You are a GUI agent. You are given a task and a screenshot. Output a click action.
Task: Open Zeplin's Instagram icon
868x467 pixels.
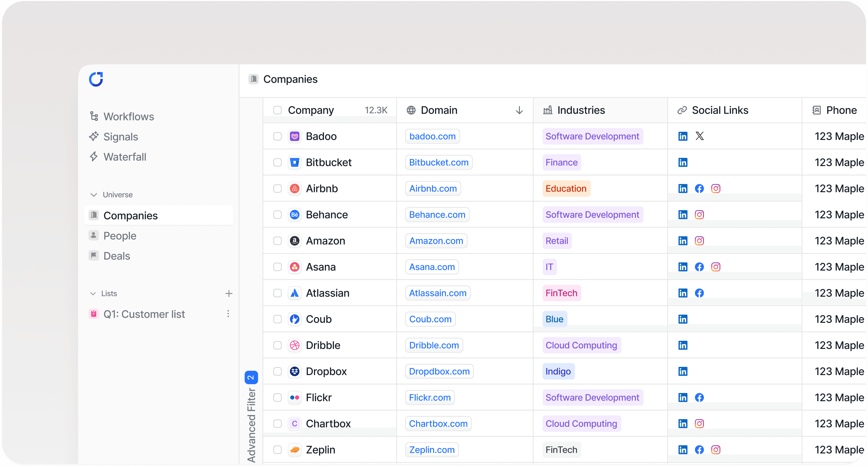pos(716,450)
